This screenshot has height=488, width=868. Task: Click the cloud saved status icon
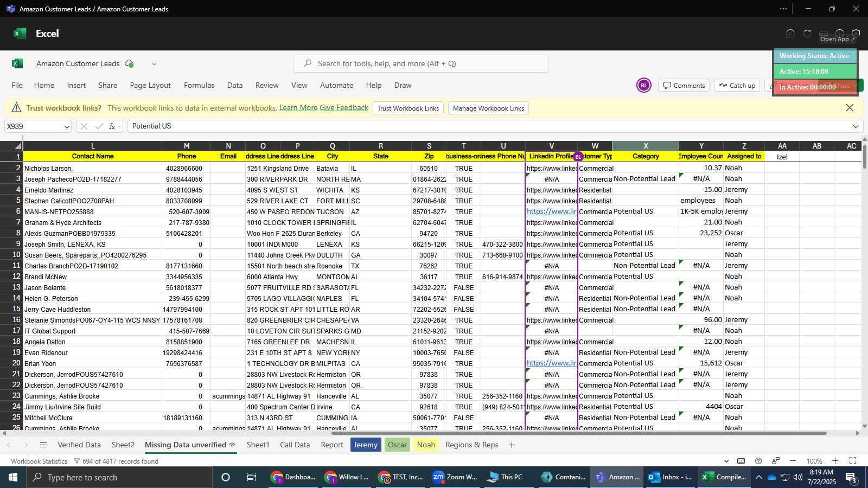point(129,63)
